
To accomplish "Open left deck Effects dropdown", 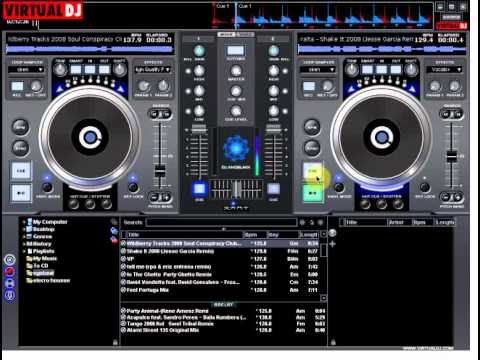I will tap(153, 70).
